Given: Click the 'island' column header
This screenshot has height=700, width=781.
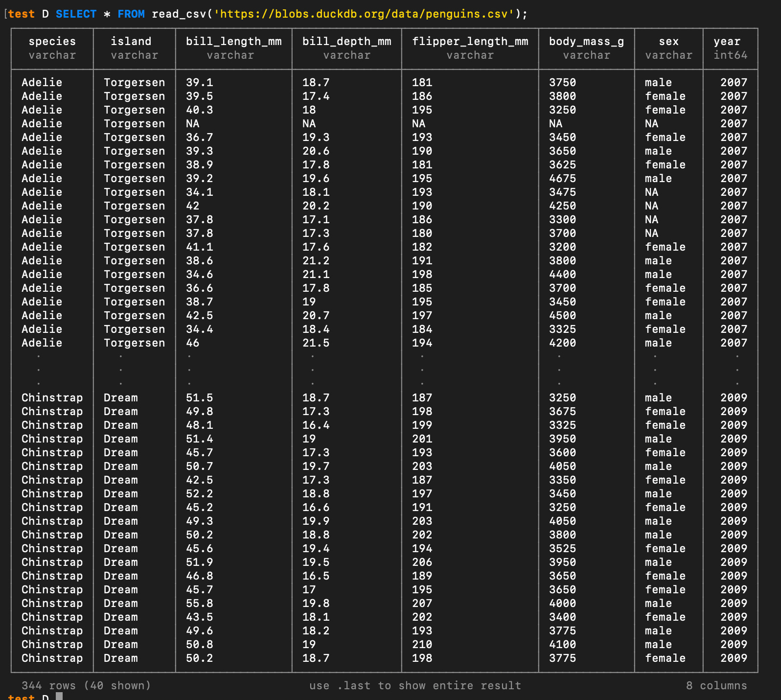Looking at the screenshot, I should [x=131, y=41].
